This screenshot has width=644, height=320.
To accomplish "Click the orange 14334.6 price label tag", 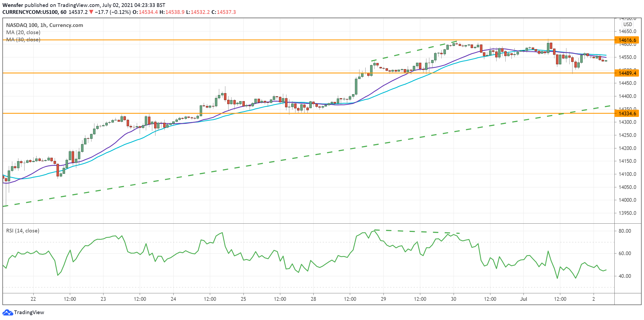I will (627, 113).
